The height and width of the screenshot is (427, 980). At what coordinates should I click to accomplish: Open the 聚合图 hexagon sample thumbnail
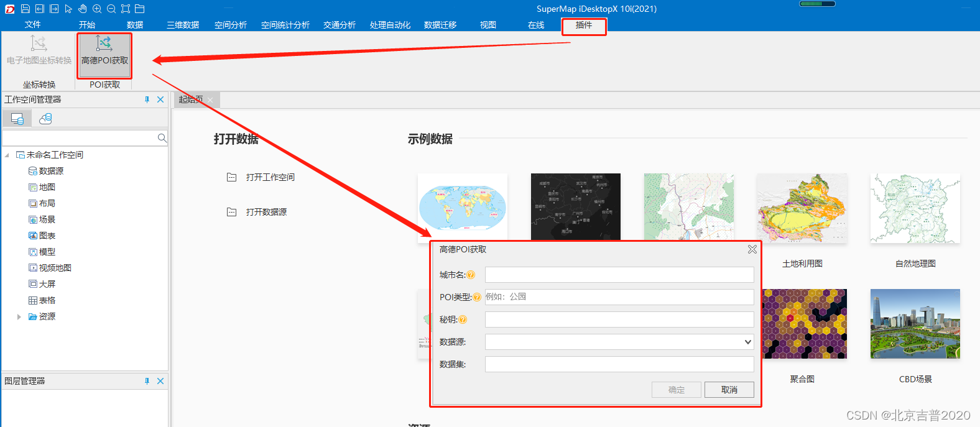(805, 324)
